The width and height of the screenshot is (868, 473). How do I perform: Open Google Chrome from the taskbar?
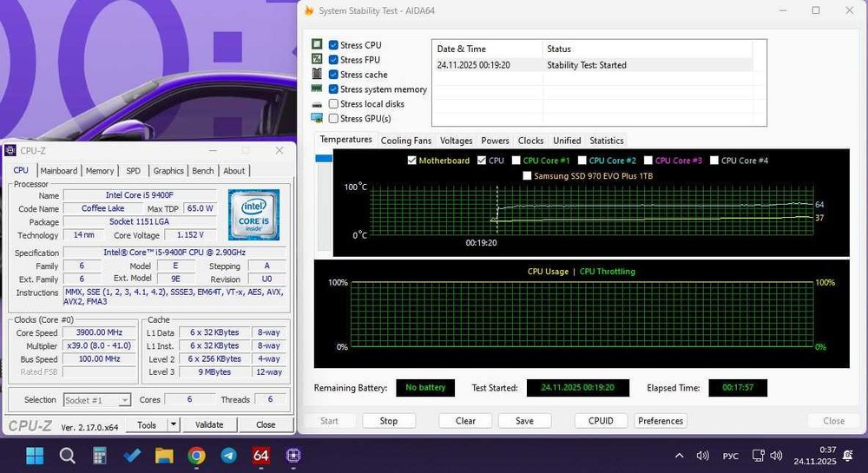(x=196, y=456)
